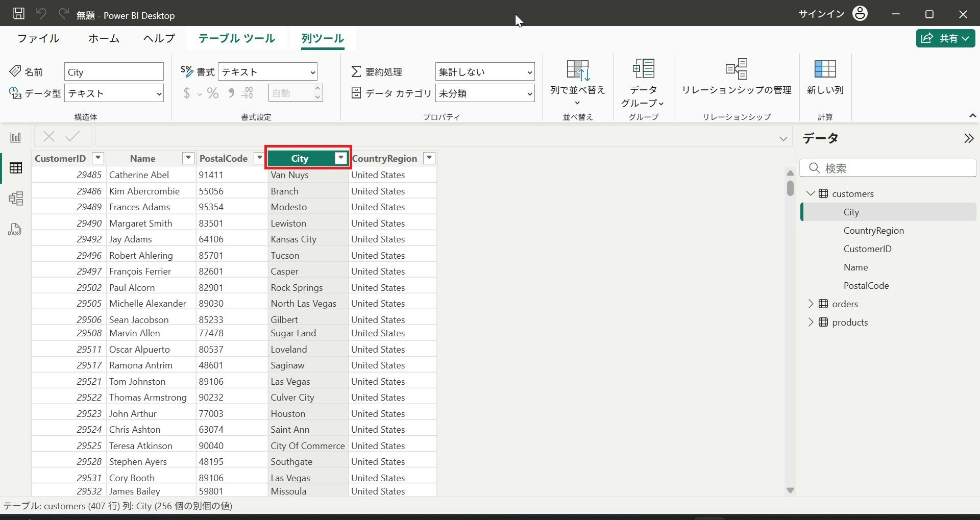
Task: Decrease decimal places stepper down arrow
Action: point(317,97)
